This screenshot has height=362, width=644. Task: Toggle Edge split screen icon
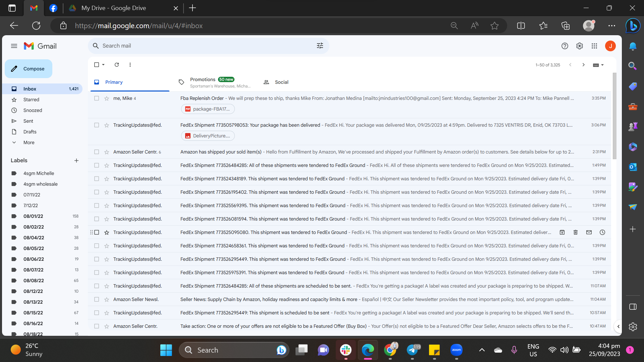click(x=521, y=25)
